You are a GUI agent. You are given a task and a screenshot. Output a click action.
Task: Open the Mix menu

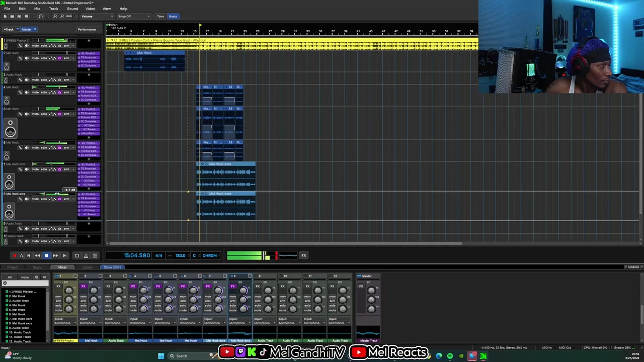click(37, 9)
